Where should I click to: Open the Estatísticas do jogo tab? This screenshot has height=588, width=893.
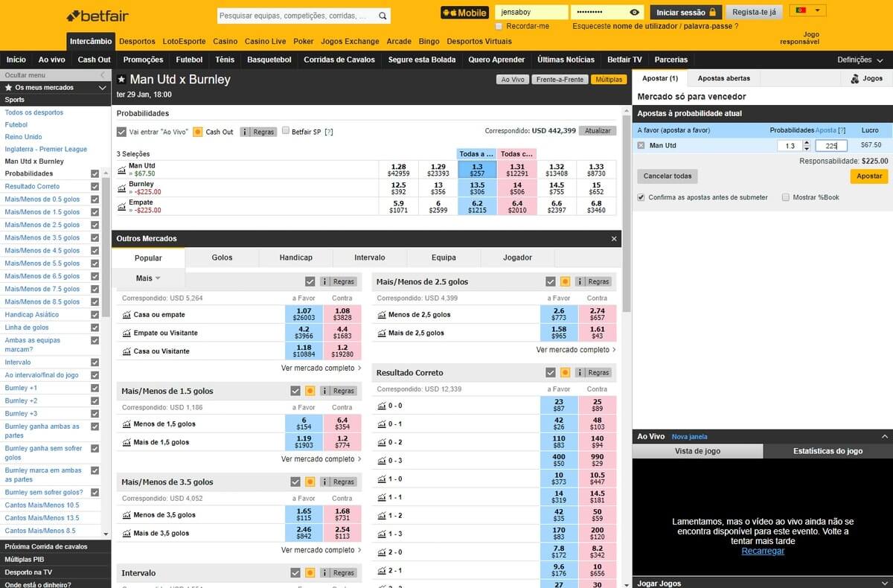[x=828, y=451]
